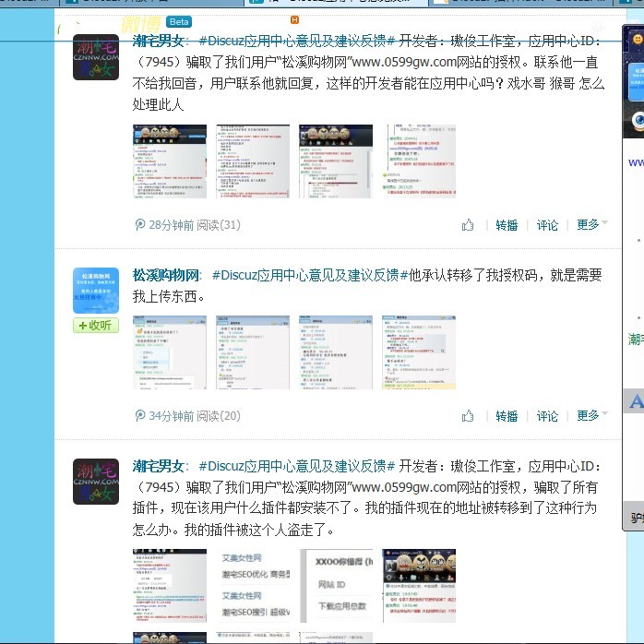Open 潮宅男女 username link in the first post
644x644 pixels.
click(158, 41)
